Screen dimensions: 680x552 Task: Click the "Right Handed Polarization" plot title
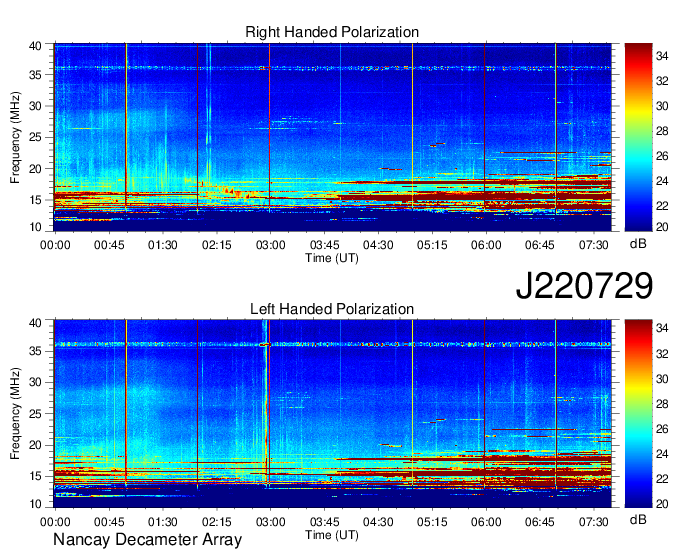pyautogui.click(x=332, y=32)
